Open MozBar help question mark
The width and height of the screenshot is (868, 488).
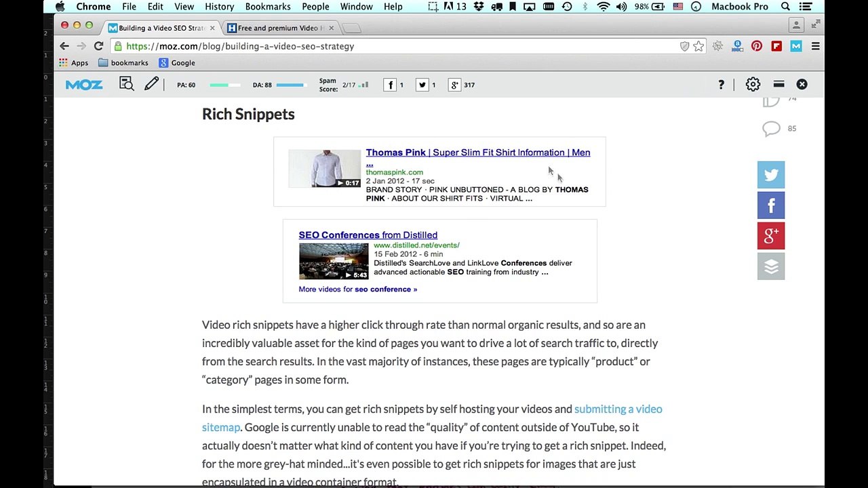click(x=721, y=85)
